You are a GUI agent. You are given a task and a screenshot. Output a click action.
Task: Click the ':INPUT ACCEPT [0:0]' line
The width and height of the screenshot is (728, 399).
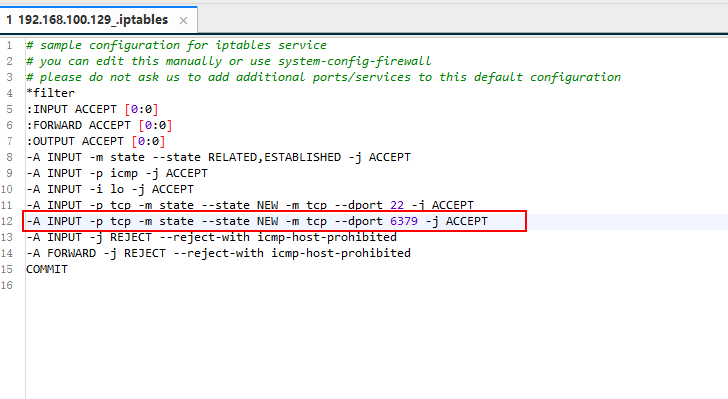[92, 109]
